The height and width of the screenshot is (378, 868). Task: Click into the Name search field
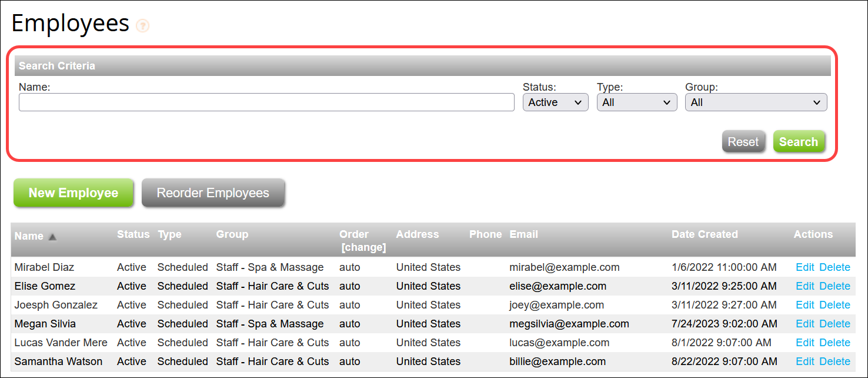266,102
